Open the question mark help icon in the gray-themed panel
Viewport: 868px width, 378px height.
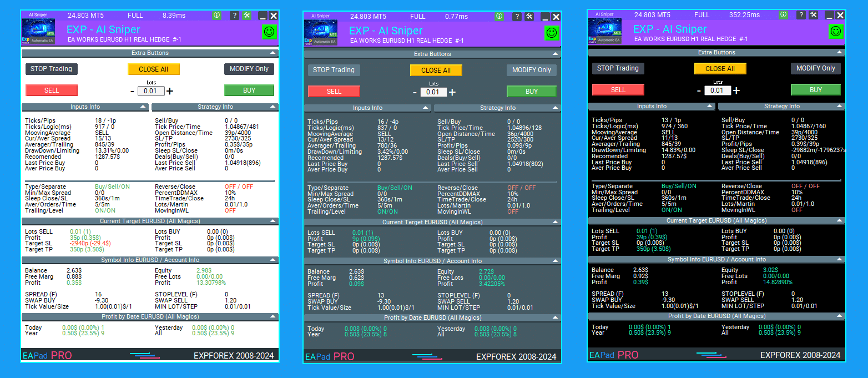[517, 17]
